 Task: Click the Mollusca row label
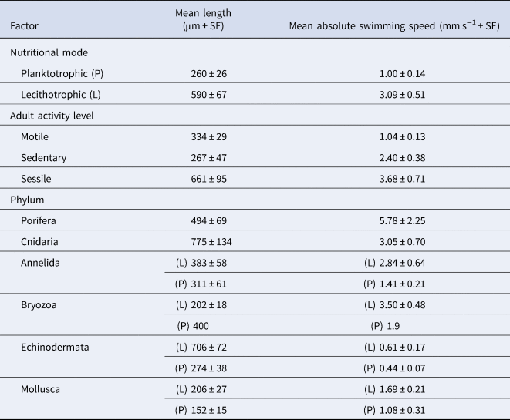pos(42,389)
